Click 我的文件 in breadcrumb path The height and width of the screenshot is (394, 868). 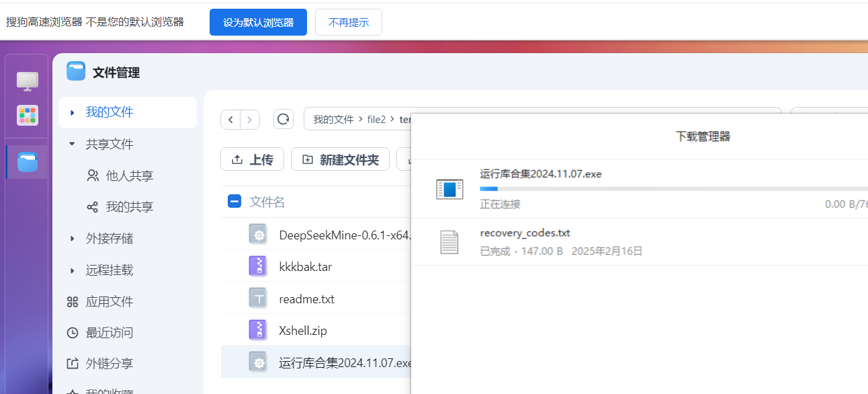[x=333, y=119]
